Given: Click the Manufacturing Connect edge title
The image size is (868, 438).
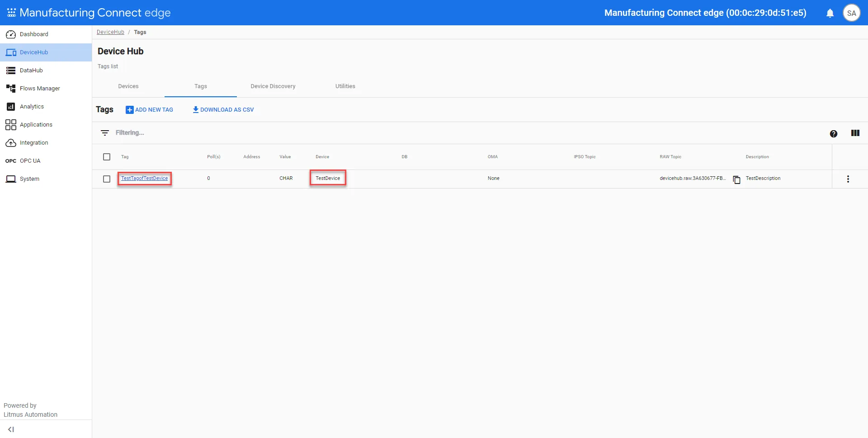Looking at the screenshot, I should (x=95, y=13).
